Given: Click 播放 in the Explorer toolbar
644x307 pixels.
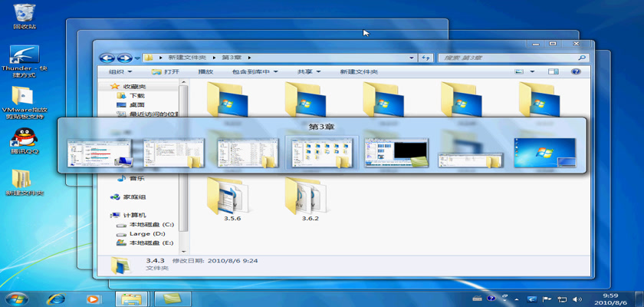Looking at the screenshot, I should coord(205,71).
